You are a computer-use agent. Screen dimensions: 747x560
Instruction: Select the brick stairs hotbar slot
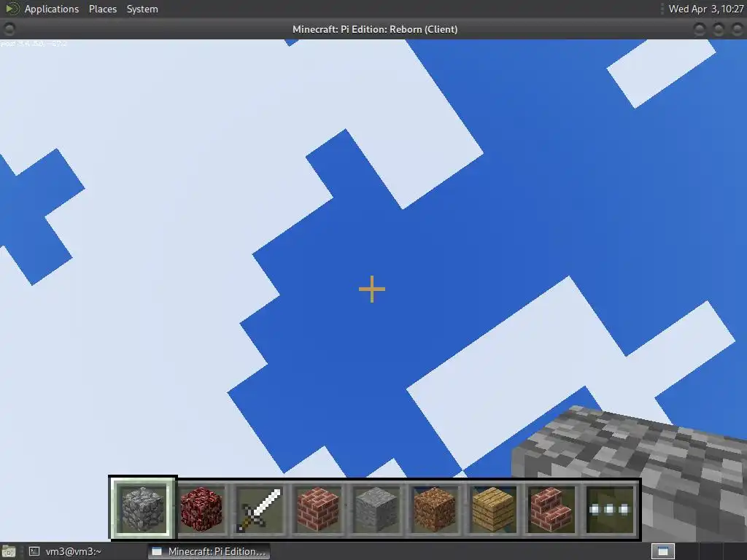551,508
